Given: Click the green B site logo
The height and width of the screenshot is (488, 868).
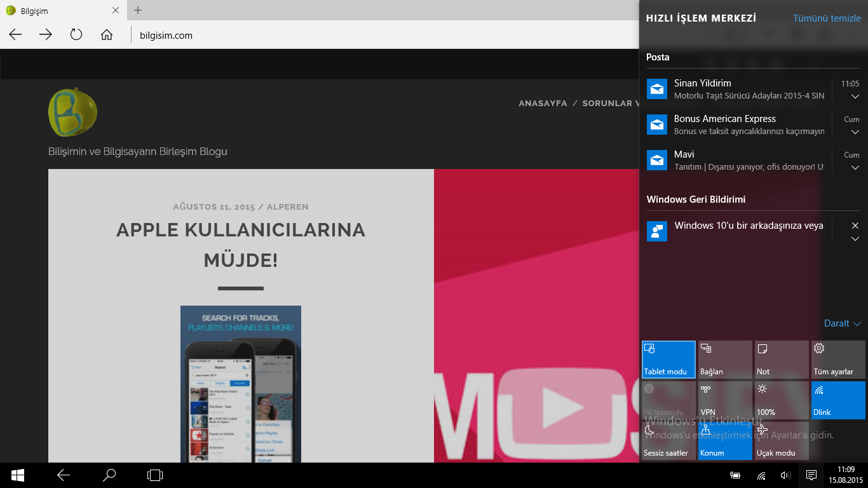Looking at the screenshot, I should pos(72,112).
